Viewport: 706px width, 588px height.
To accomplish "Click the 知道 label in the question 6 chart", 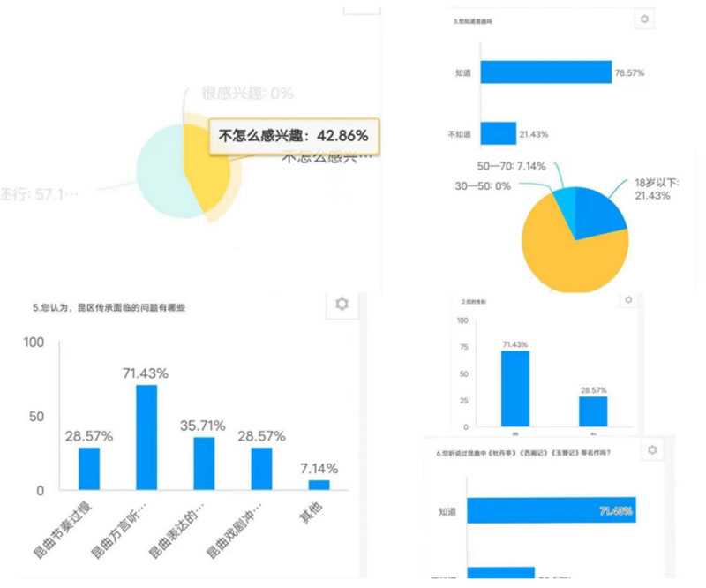I will click(447, 511).
